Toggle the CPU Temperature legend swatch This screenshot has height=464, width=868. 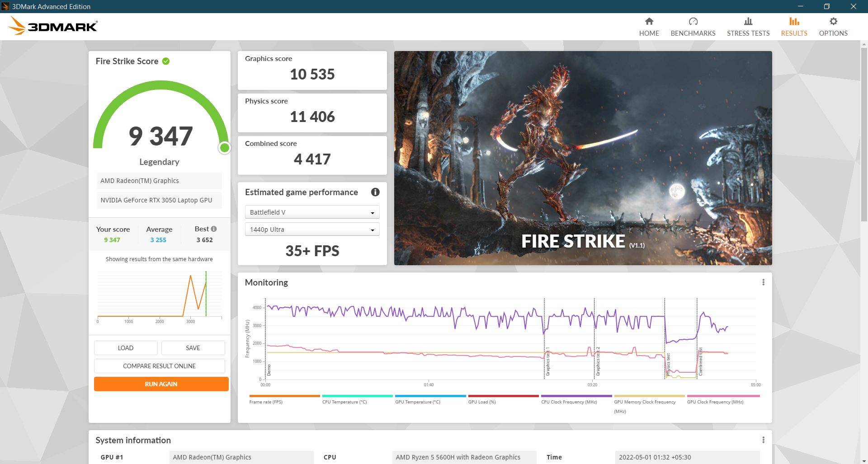click(x=357, y=396)
